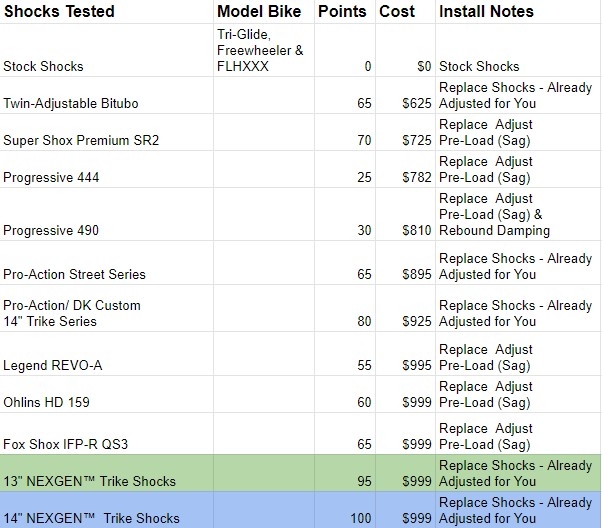Click the install notes for Legend REVO-A
This screenshot has width=602, height=528.
tap(518, 353)
